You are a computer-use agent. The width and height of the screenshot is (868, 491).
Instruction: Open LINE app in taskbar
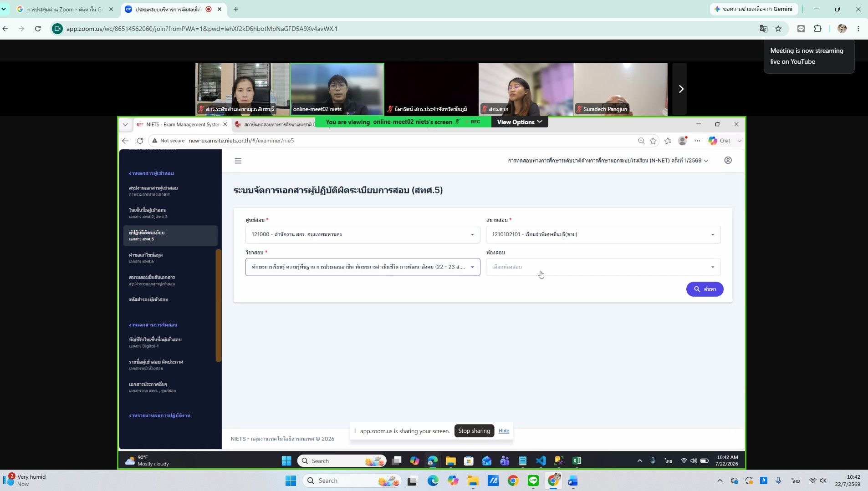(x=533, y=481)
